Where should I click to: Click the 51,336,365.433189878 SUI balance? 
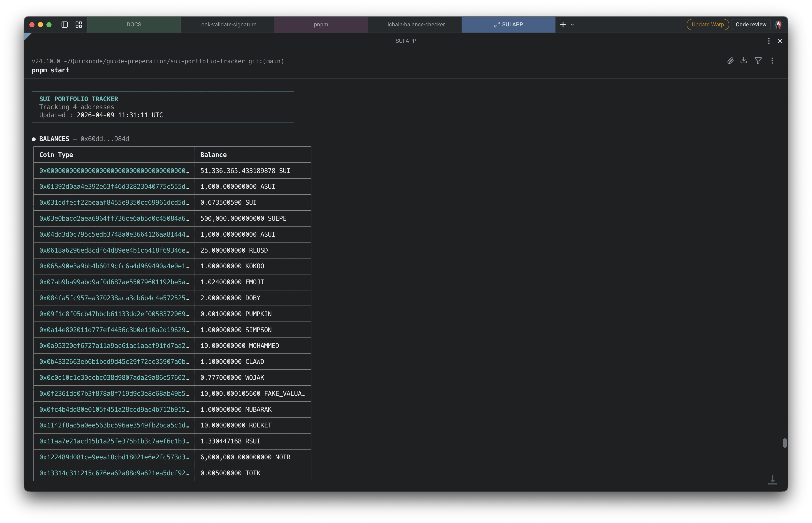245,171
